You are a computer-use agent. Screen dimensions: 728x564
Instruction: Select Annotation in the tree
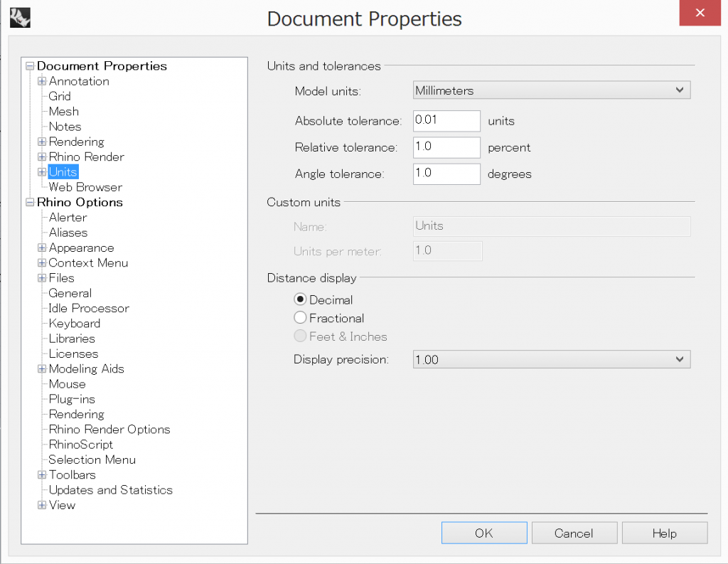click(x=79, y=81)
